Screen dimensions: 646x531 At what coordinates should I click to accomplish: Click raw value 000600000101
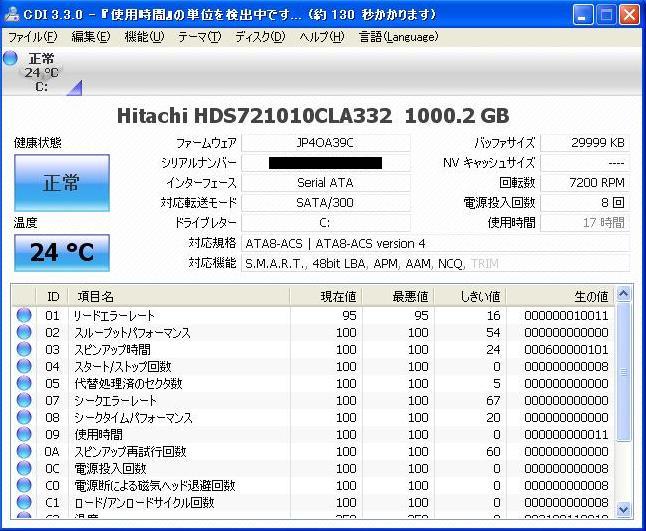566,349
